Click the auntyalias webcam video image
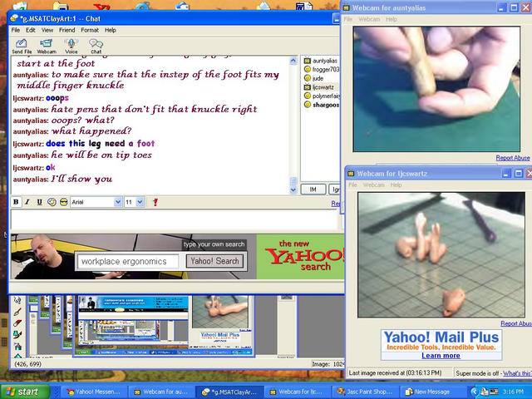 [436, 89]
